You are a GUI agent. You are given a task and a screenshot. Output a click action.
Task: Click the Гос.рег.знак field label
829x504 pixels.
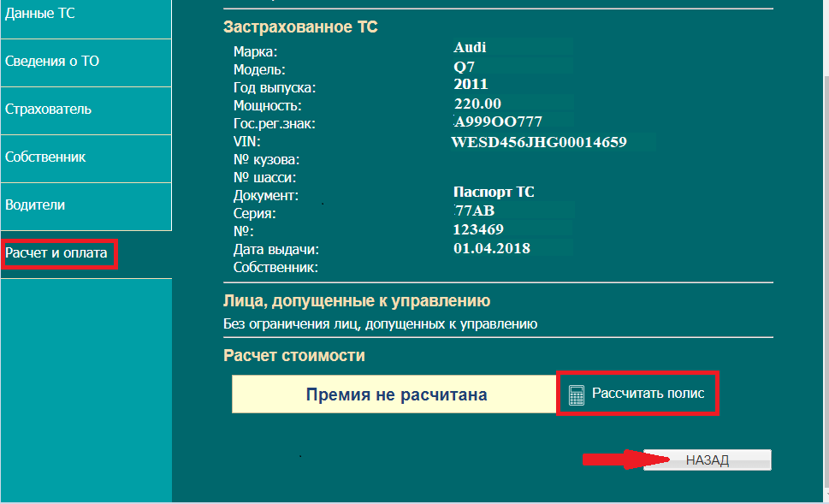coord(275,124)
